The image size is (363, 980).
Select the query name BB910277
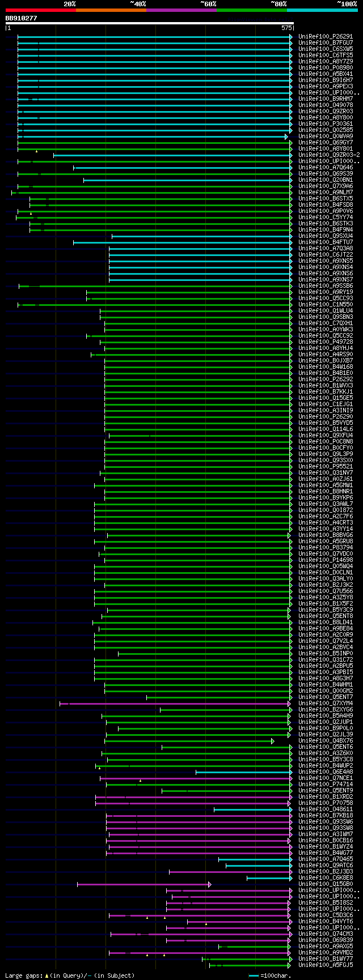coord(22,18)
